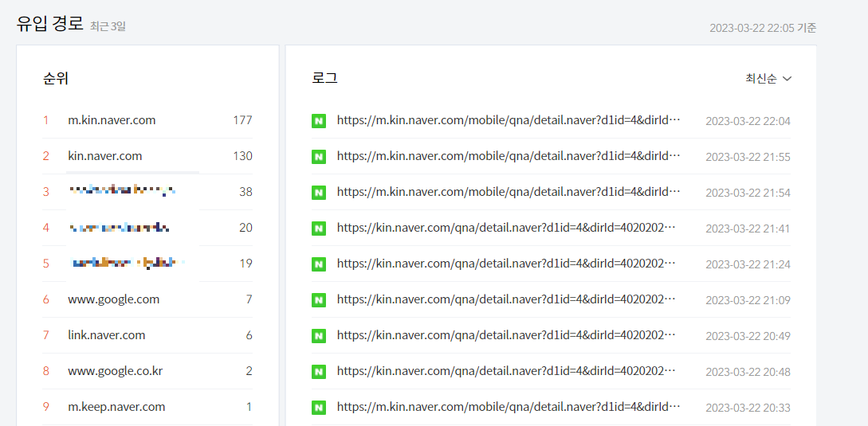Select the blurred rank 3 entry

coord(122,191)
